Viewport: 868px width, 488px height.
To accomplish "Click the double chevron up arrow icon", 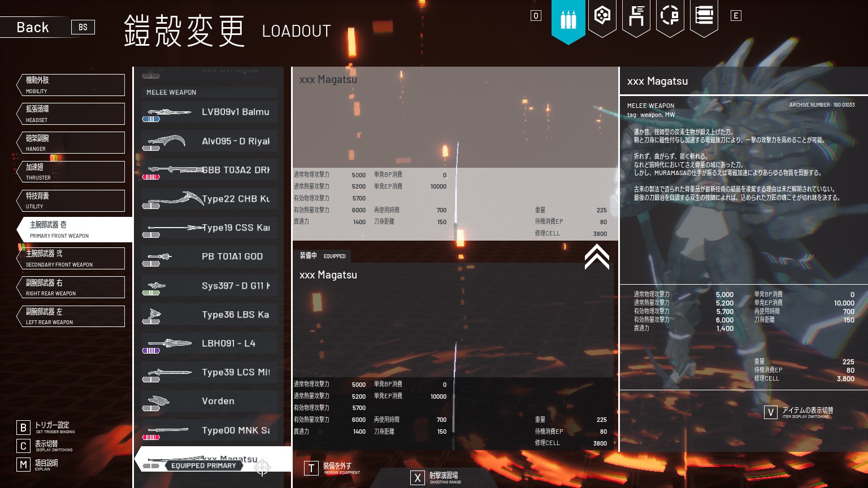I will click(x=597, y=256).
